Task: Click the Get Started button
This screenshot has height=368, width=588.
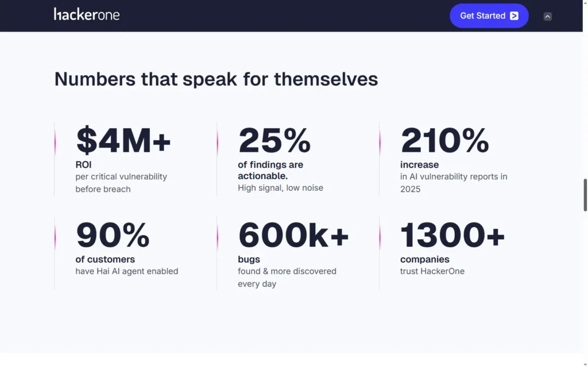Action: coord(489,16)
